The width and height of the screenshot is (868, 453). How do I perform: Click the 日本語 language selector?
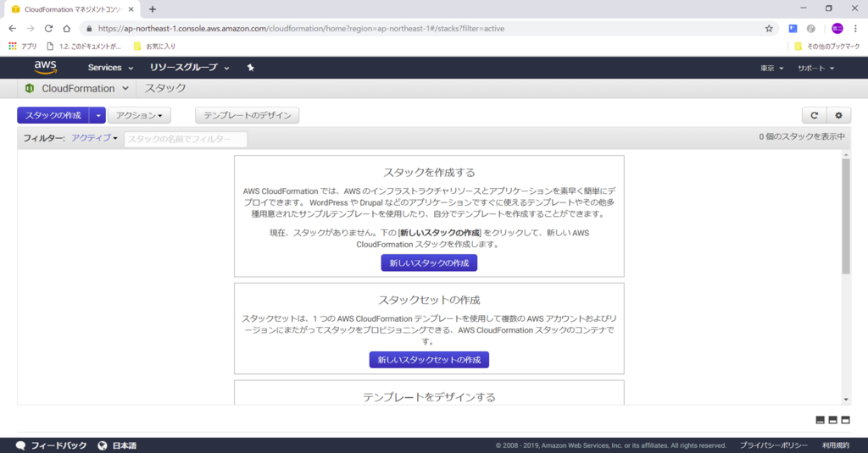click(x=125, y=445)
